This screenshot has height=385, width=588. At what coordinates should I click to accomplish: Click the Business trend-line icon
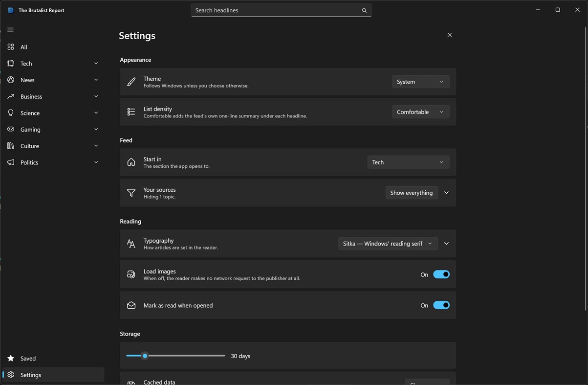click(11, 96)
